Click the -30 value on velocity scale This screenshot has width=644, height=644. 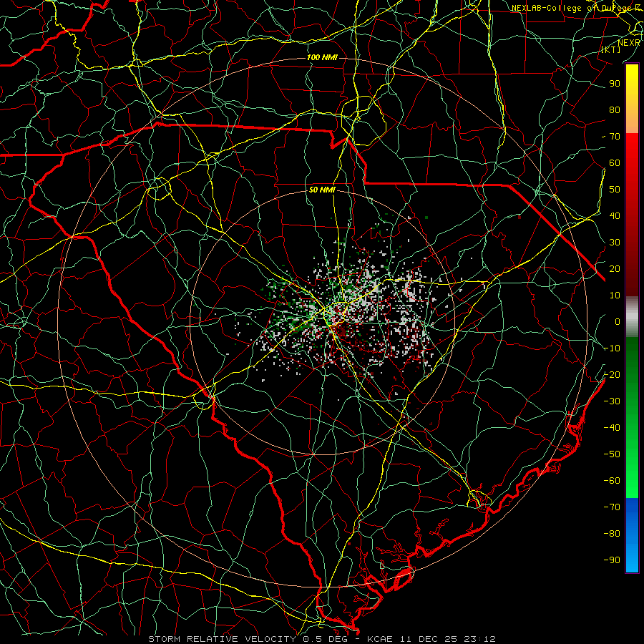612,401
